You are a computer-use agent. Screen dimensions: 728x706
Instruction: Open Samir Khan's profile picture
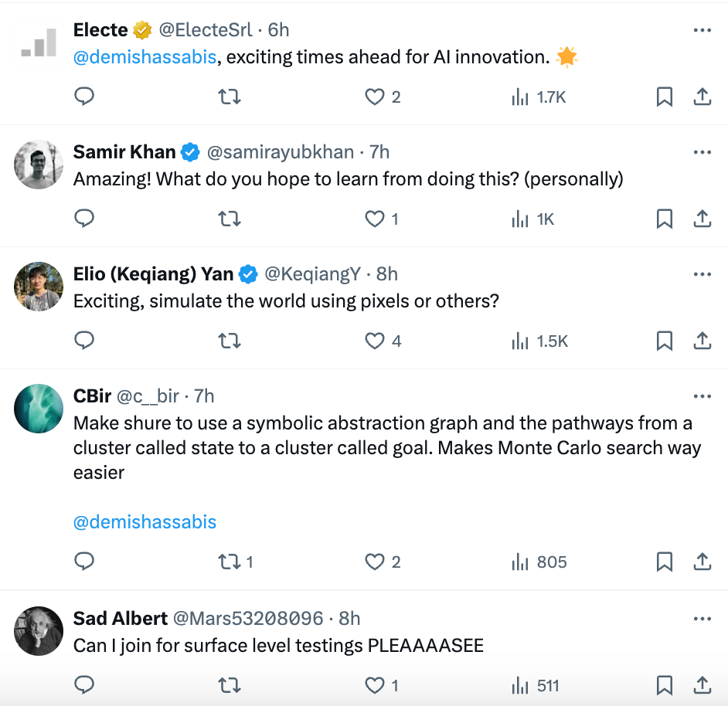pos(39,165)
